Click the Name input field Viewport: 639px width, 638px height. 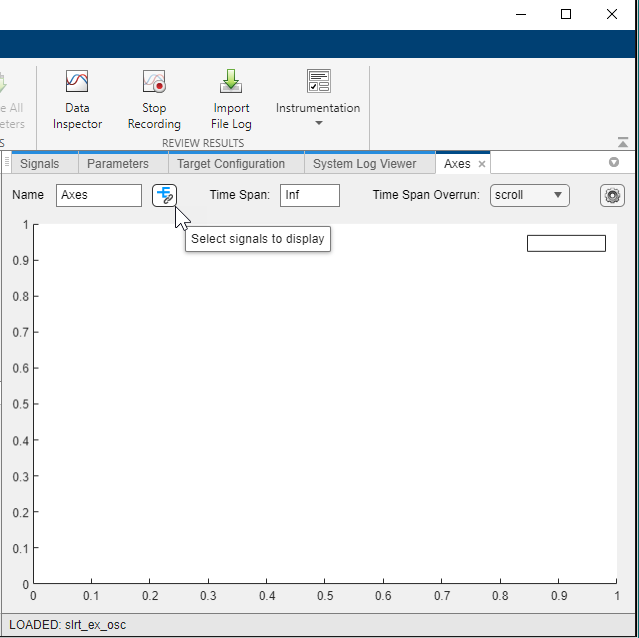point(99,195)
